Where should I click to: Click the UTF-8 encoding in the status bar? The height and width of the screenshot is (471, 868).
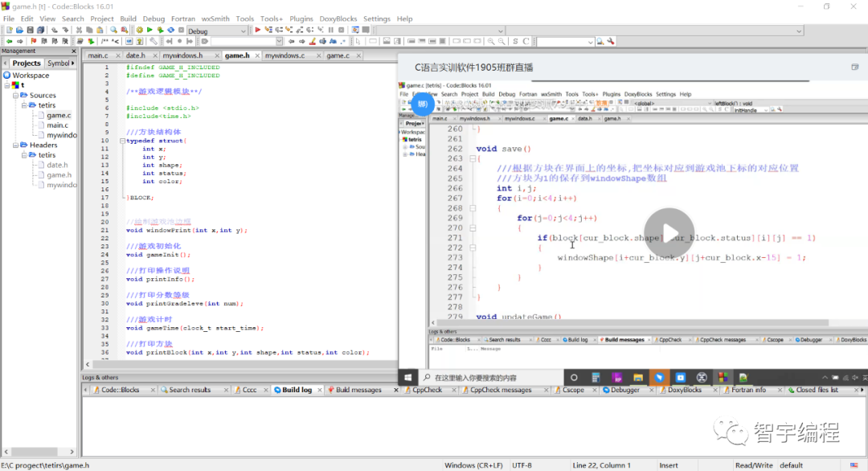522,465
